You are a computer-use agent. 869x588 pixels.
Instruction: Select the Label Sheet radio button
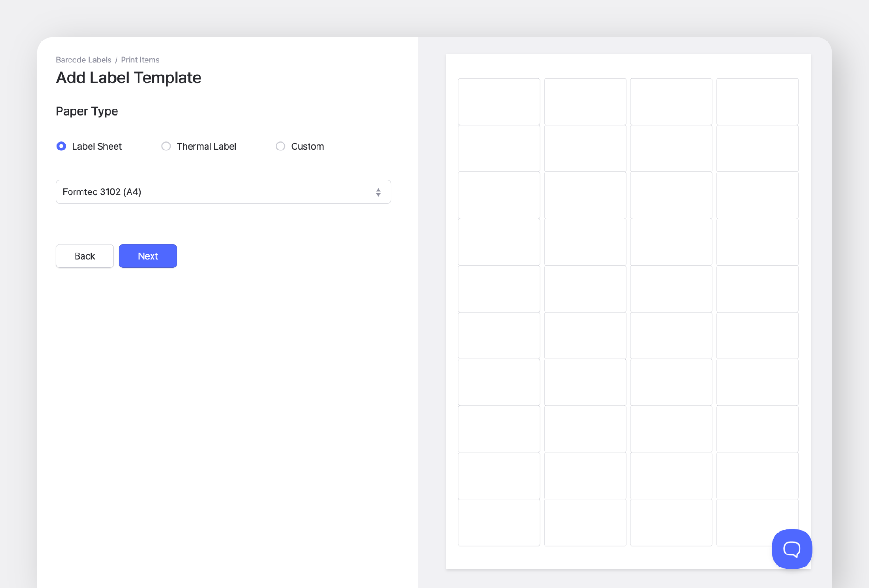tap(61, 146)
